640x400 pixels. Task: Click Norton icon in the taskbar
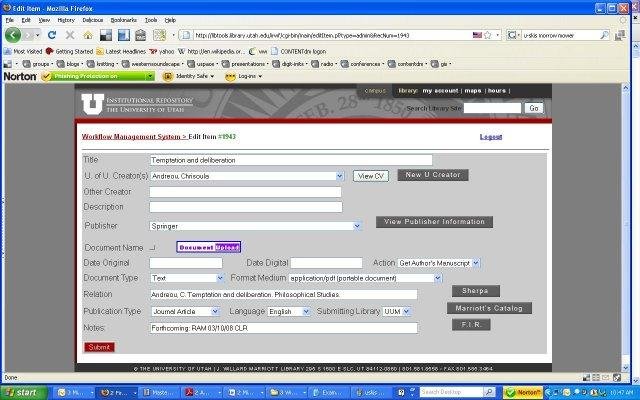click(523, 393)
